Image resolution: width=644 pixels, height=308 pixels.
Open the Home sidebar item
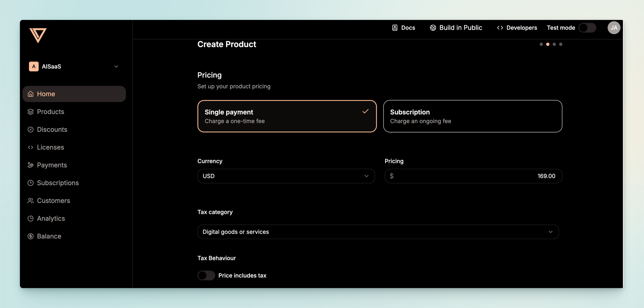[x=74, y=94]
